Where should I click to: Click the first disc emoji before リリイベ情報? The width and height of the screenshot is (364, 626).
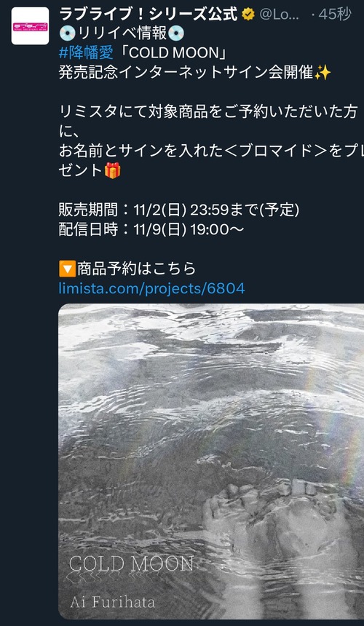pos(68,33)
